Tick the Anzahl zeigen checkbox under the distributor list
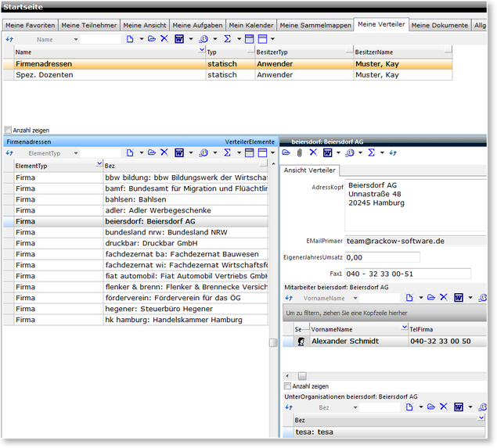 [x=8, y=130]
